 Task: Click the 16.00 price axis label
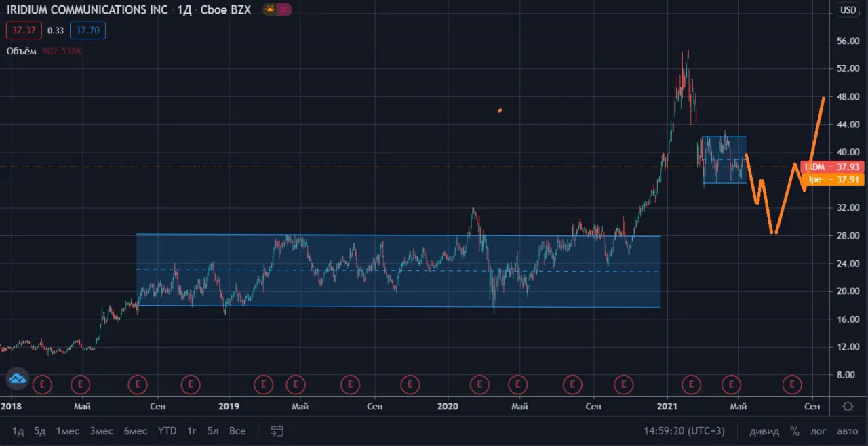[x=849, y=319]
